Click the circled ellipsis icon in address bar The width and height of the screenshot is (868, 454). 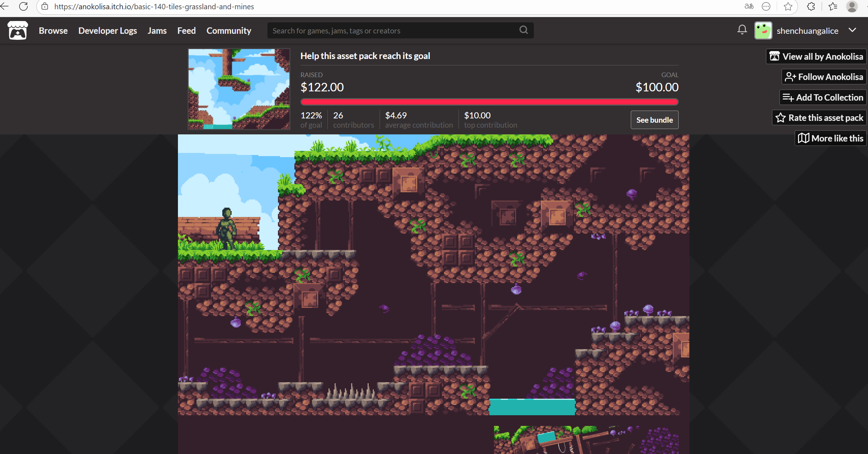pos(766,6)
